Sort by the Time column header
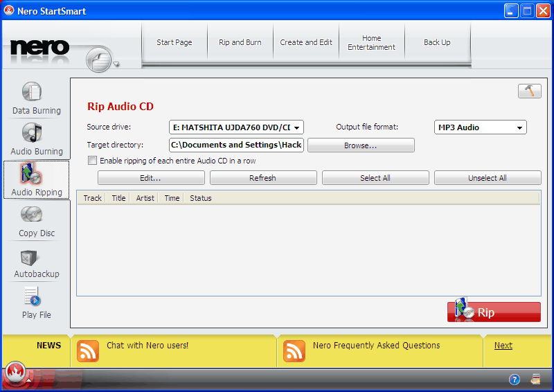This screenshot has width=554, height=392. click(171, 198)
